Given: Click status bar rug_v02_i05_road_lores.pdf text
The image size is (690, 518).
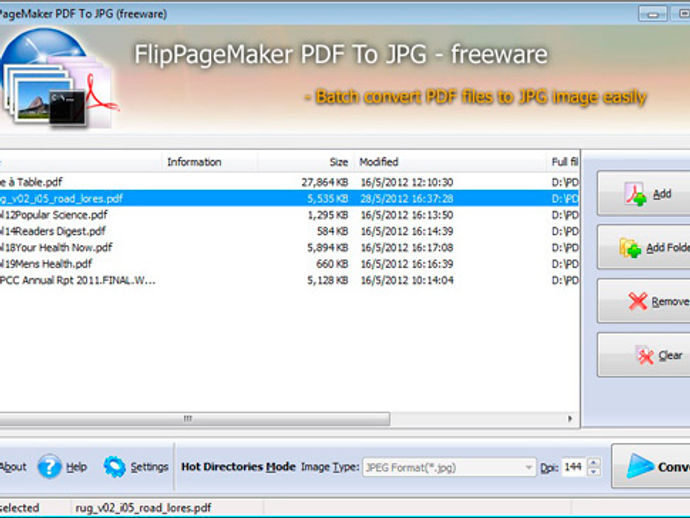Looking at the screenshot, I should pyautogui.click(x=143, y=508).
